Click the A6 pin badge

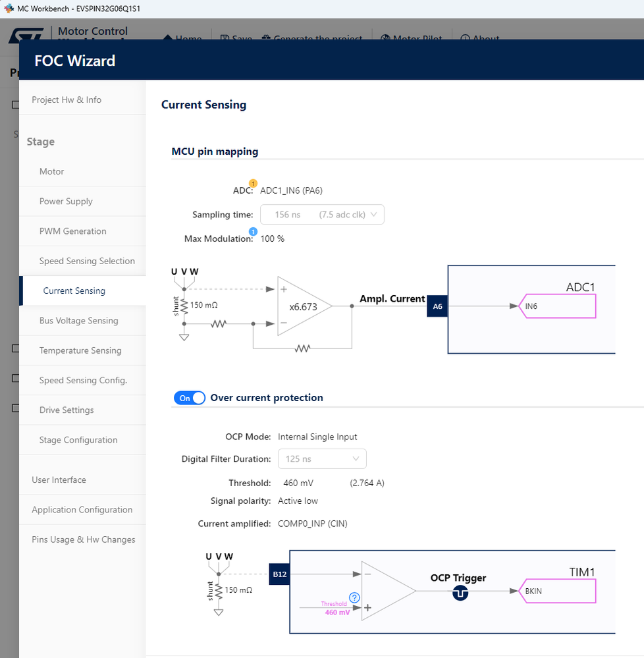(437, 306)
